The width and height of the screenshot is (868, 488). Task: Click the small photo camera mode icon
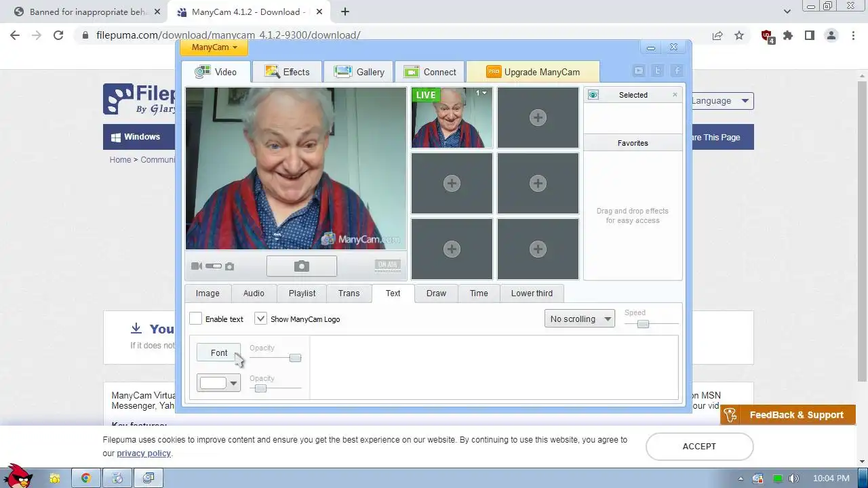(229, 266)
